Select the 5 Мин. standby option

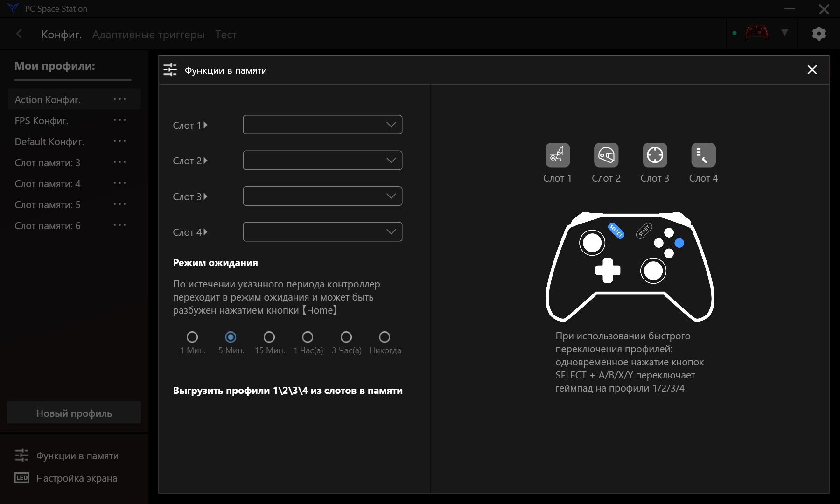pyautogui.click(x=231, y=337)
